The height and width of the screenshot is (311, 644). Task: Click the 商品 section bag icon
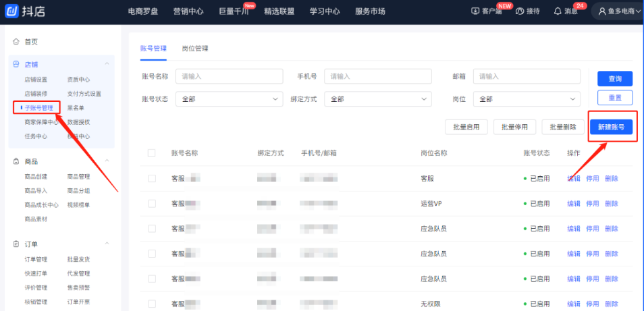click(x=17, y=162)
